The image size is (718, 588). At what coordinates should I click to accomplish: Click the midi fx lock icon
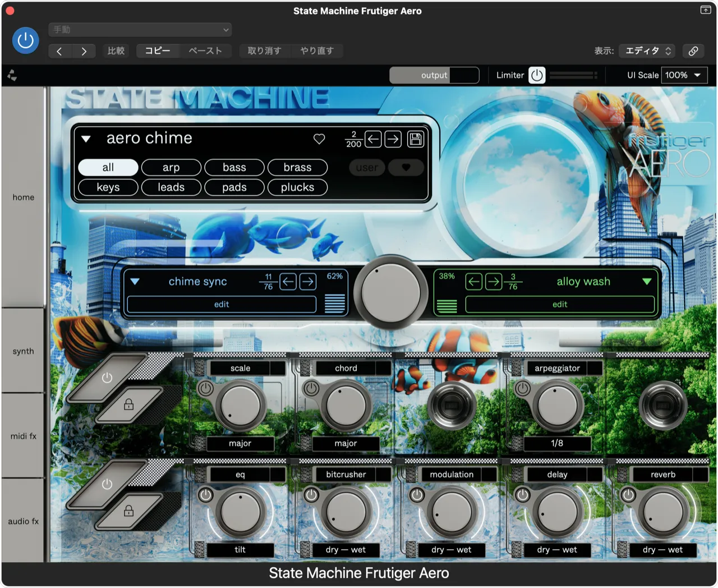coord(128,404)
